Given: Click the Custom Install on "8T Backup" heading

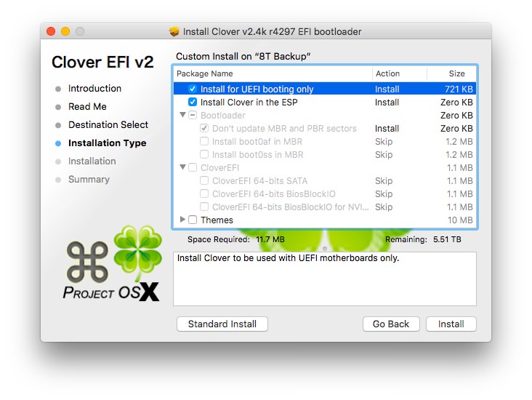Looking at the screenshot, I should coord(243,56).
